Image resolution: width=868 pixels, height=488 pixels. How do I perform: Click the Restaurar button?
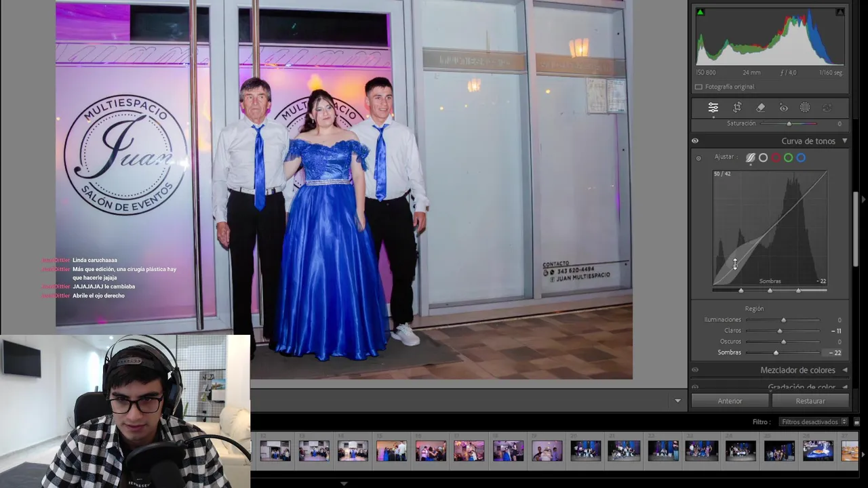tap(810, 401)
